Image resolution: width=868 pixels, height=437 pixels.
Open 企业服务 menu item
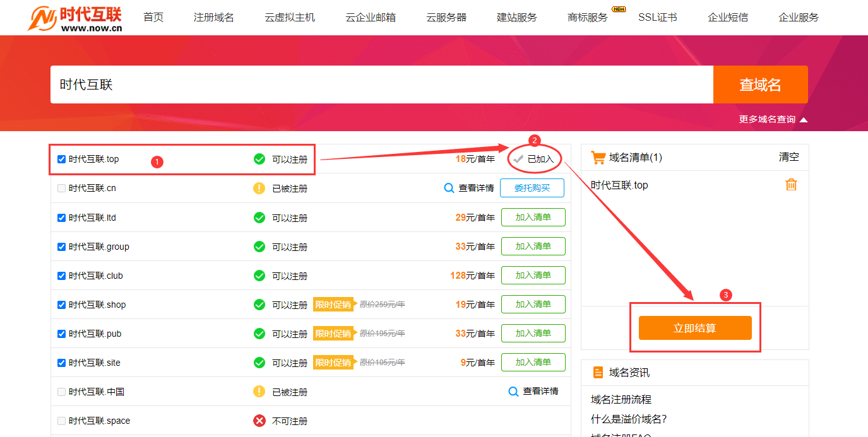coord(799,17)
